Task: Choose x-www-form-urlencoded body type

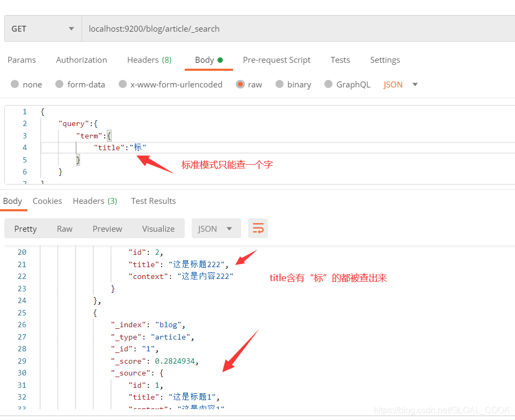Action: pos(122,84)
